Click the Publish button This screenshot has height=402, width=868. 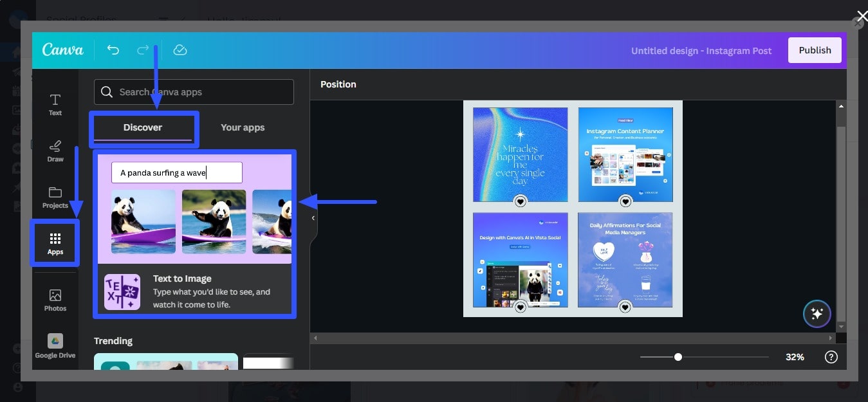(x=815, y=50)
